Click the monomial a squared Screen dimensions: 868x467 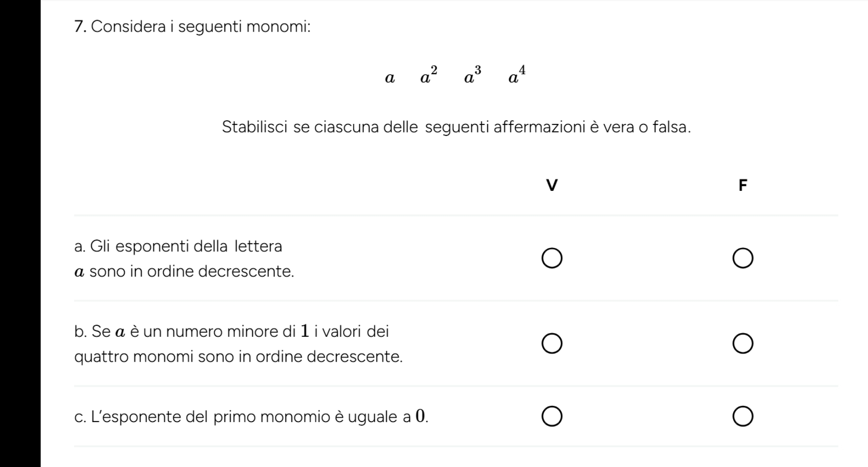tap(428, 76)
